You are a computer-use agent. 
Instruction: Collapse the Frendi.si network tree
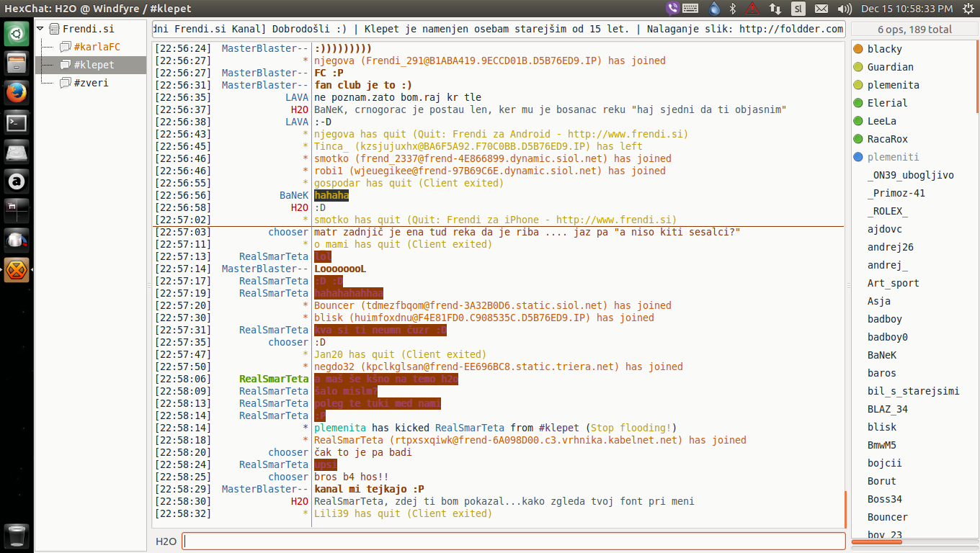pyautogui.click(x=40, y=30)
